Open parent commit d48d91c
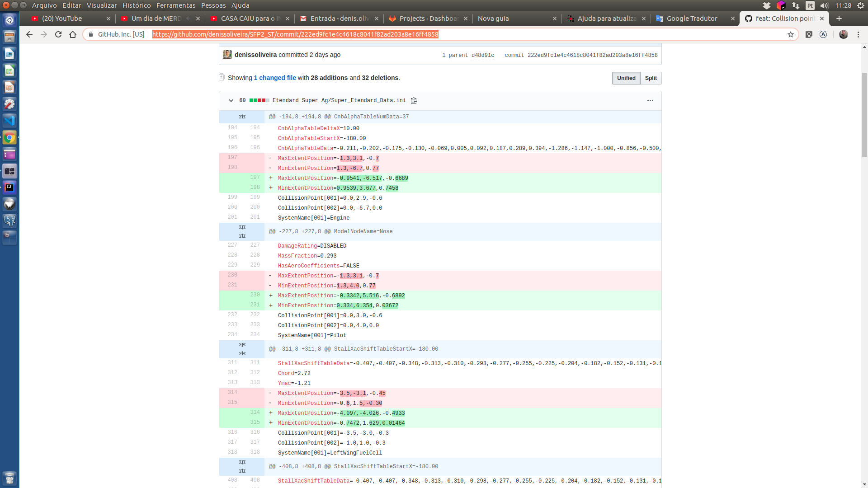This screenshot has height=488, width=868. pos(483,55)
